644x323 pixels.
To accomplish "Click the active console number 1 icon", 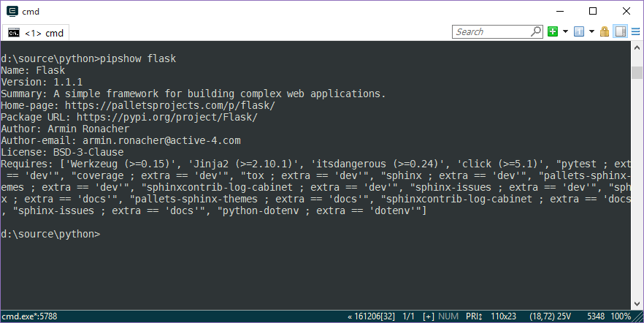I will click(x=579, y=31).
